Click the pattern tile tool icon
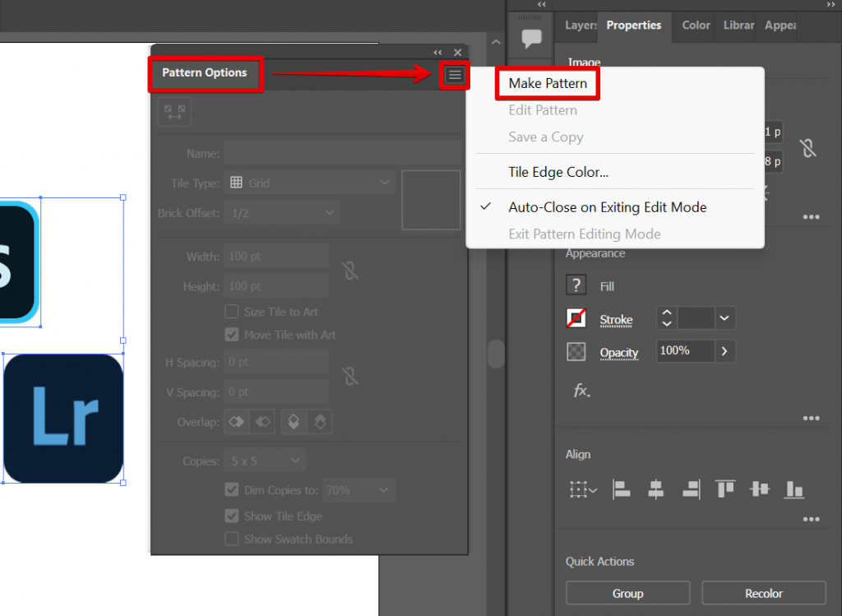This screenshot has height=616, width=842. [174, 113]
